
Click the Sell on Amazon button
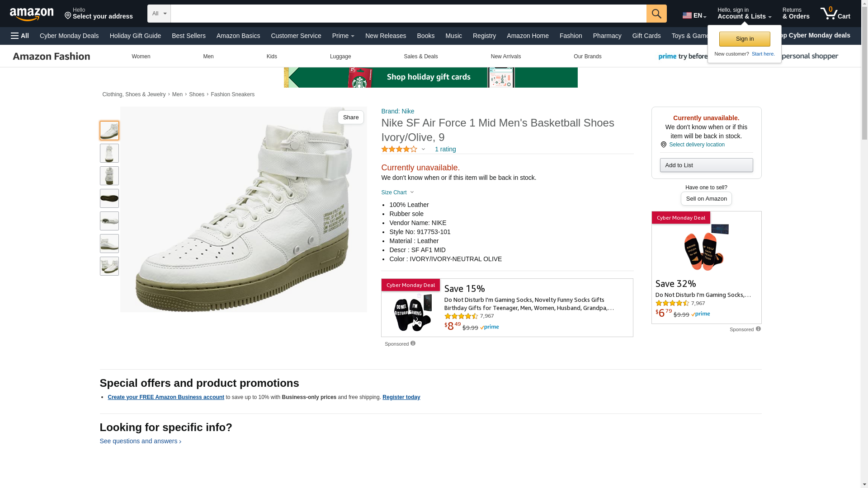coord(706,199)
